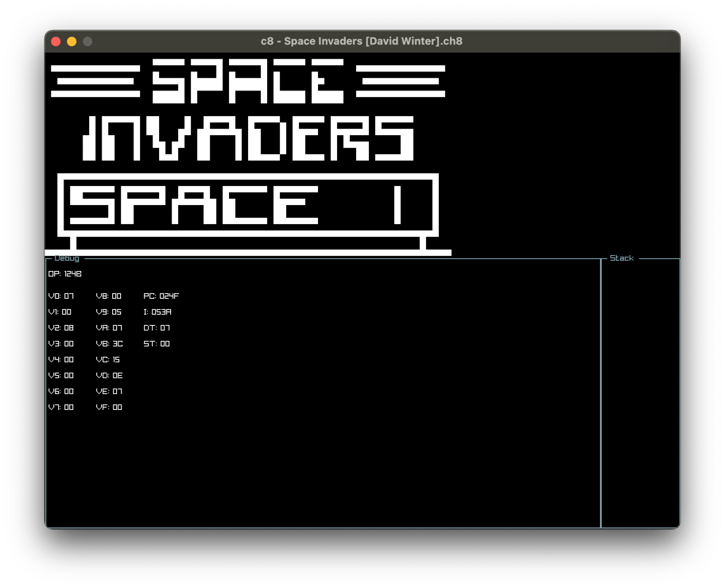Minimize the c8 emulator window
The image size is (725, 588).
pos(72,41)
